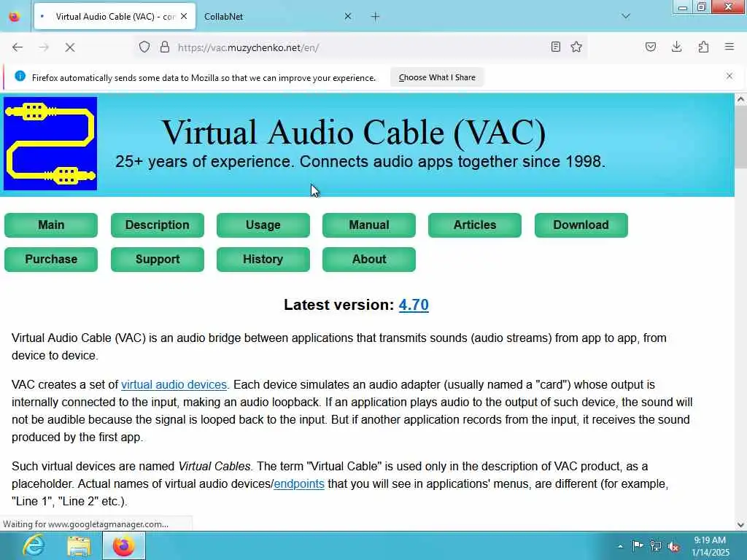The height and width of the screenshot is (560, 747).
Task: Open File Explorer from taskbar
Action: click(x=79, y=545)
